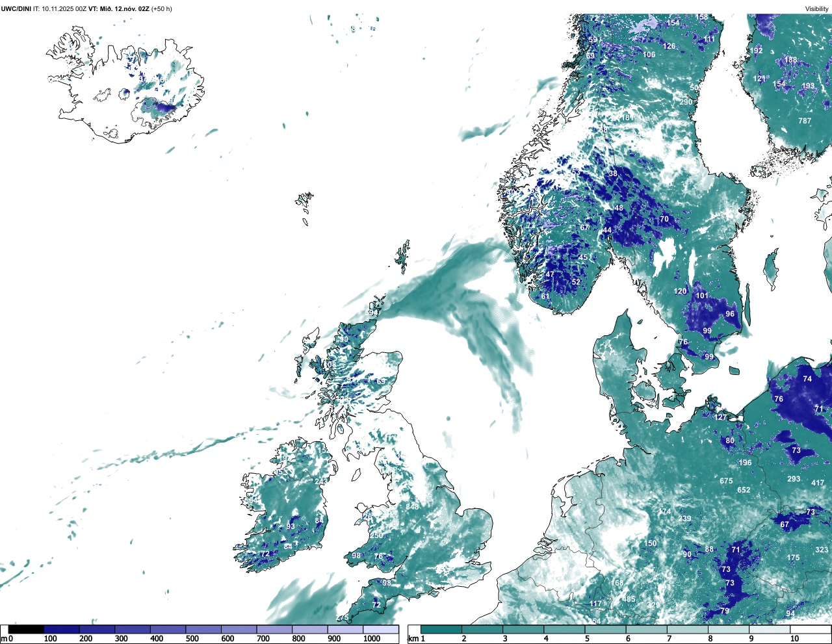The image size is (832, 644).
Task: Click the '93' value in Ireland
Action: pos(290,526)
